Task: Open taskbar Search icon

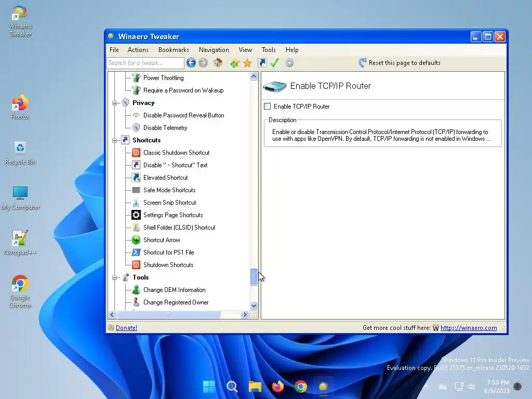Action: [232, 386]
